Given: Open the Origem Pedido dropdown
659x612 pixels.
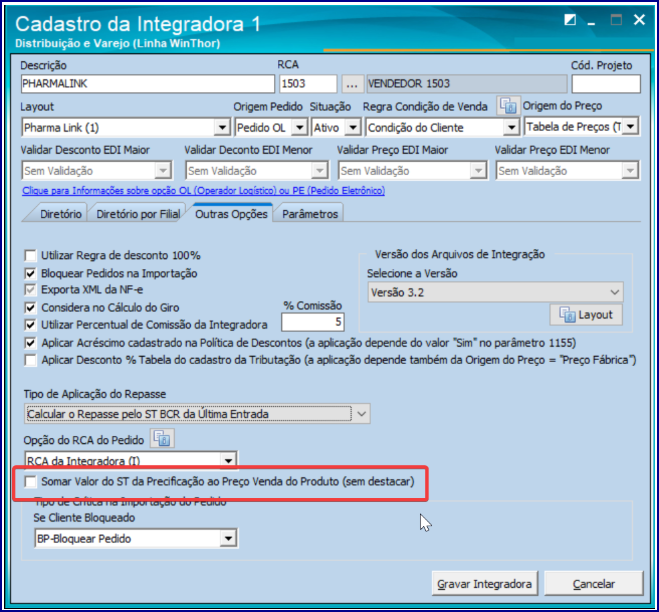Looking at the screenshot, I should [300, 127].
